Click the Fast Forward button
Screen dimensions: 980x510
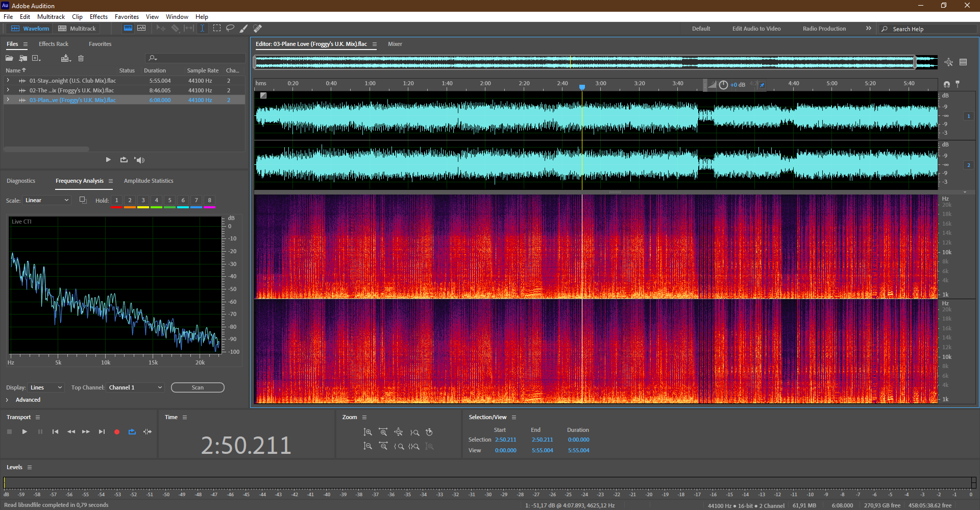click(86, 432)
